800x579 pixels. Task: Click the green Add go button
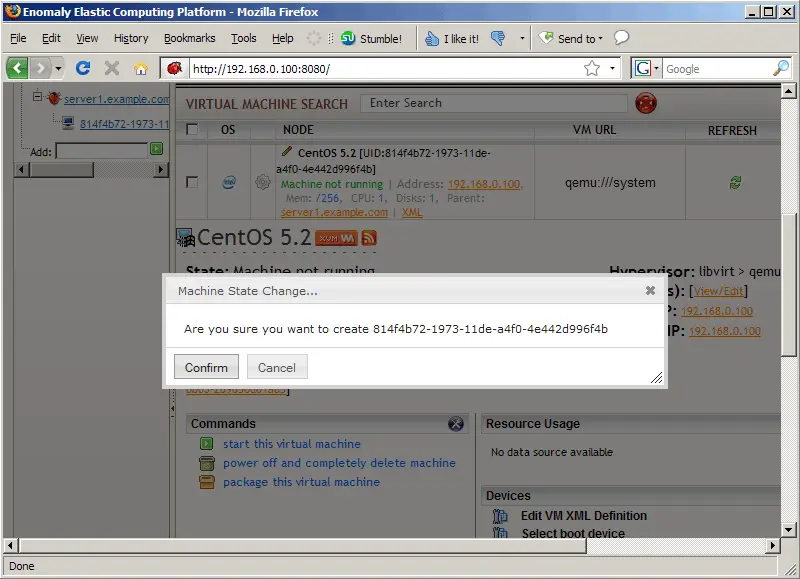[x=157, y=148]
